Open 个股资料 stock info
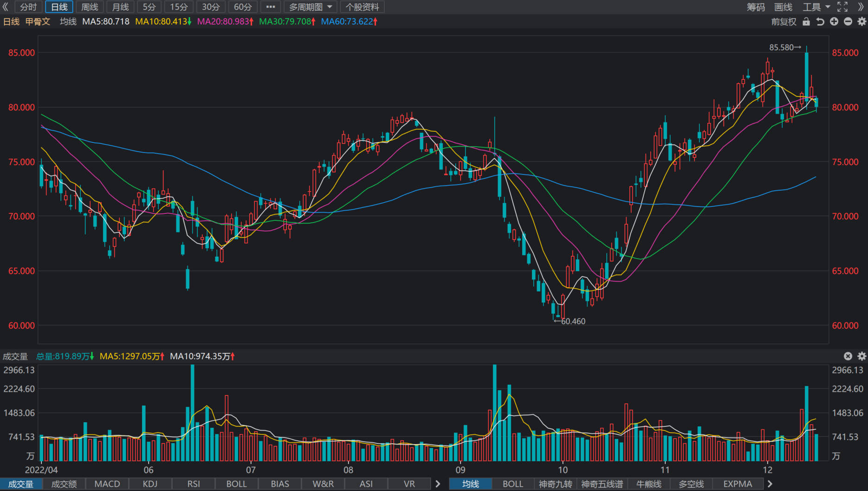Screen dimensions: 868x491 click(x=363, y=7)
